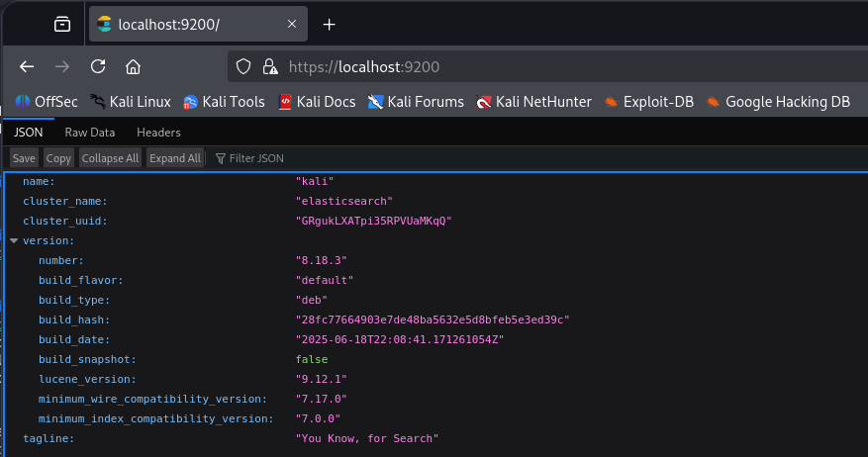Select the minimum_index_compatibility_version key
The width and height of the screenshot is (868, 457).
[156, 418]
